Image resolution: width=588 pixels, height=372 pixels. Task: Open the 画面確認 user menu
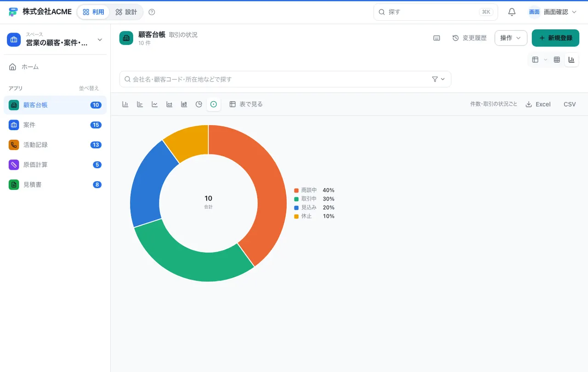point(553,12)
